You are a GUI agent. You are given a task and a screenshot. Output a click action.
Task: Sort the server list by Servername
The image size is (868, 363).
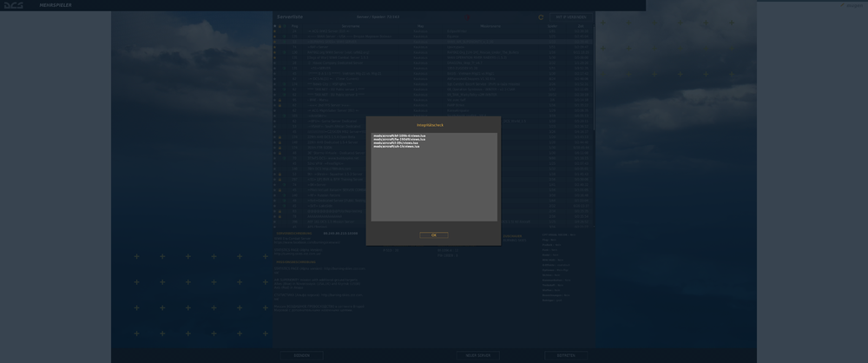(351, 26)
